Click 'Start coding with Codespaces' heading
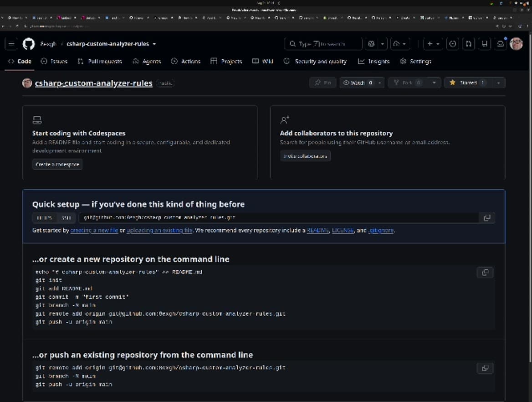This screenshot has width=532, height=402. pyautogui.click(x=79, y=134)
